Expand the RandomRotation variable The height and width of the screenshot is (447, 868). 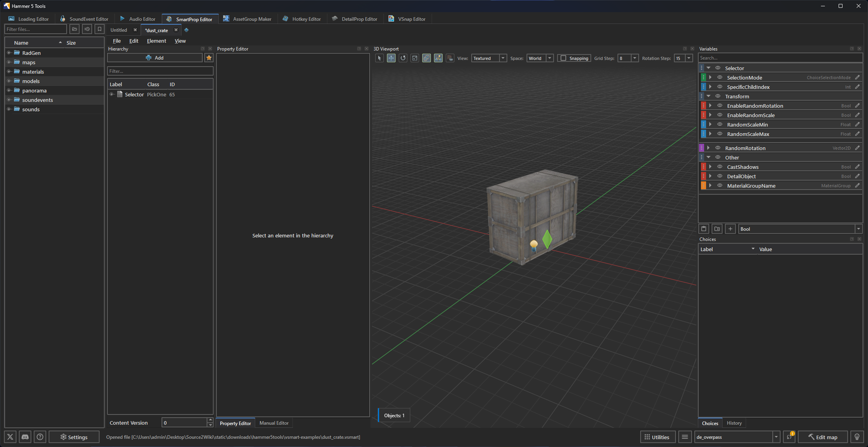[x=708, y=148]
